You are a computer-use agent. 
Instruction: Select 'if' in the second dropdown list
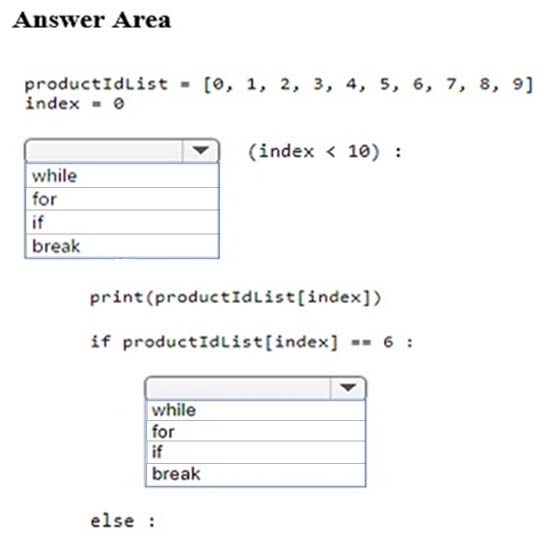255,452
